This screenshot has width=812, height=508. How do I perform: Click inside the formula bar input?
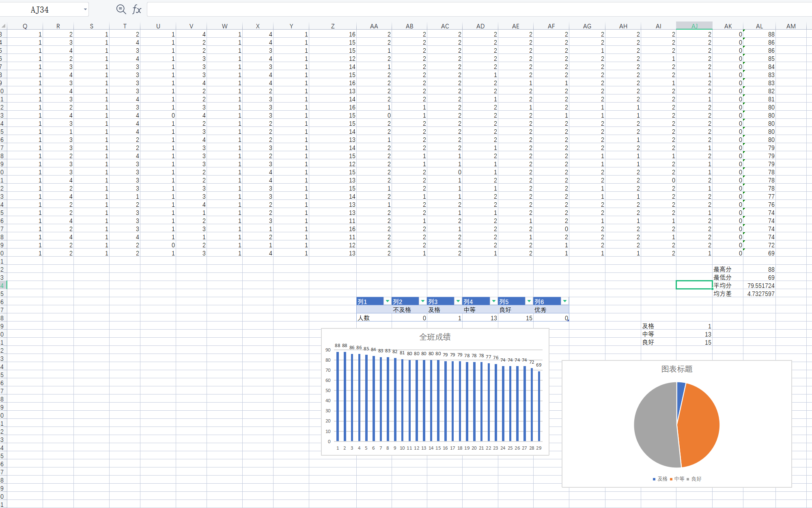click(x=446, y=9)
